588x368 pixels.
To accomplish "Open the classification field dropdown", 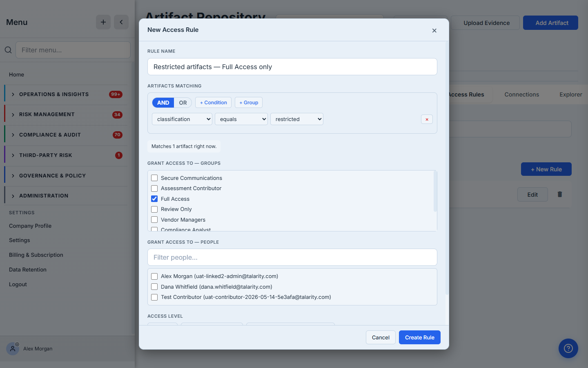I will point(182,119).
